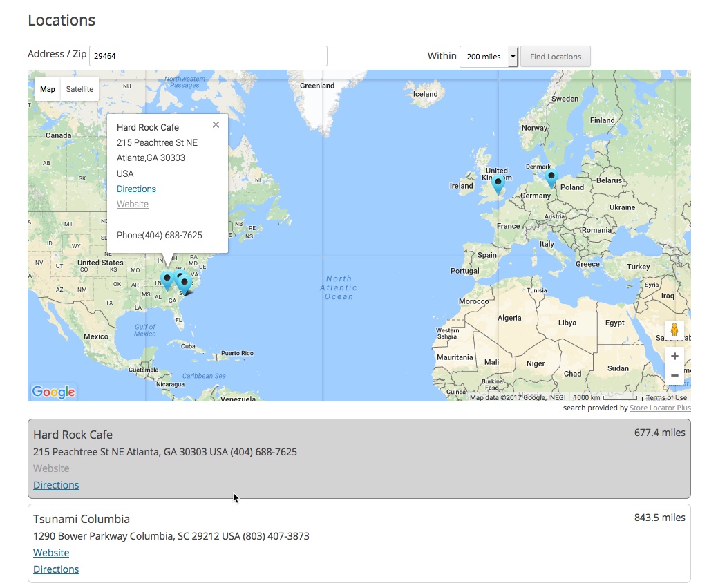The height and width of the screenshot is (588, 718).
Task: Click the map marker near Poland
Action: click(x=551, y=178)
